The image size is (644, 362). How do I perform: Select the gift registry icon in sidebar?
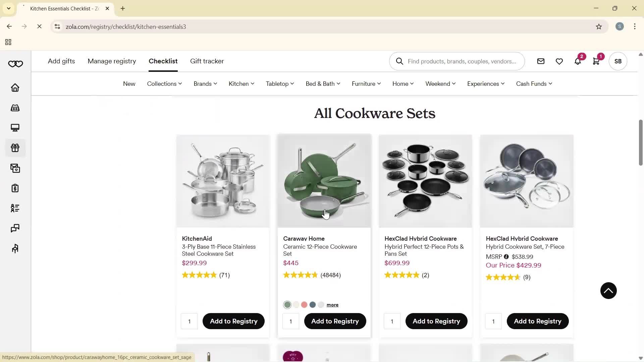[15, 147]
